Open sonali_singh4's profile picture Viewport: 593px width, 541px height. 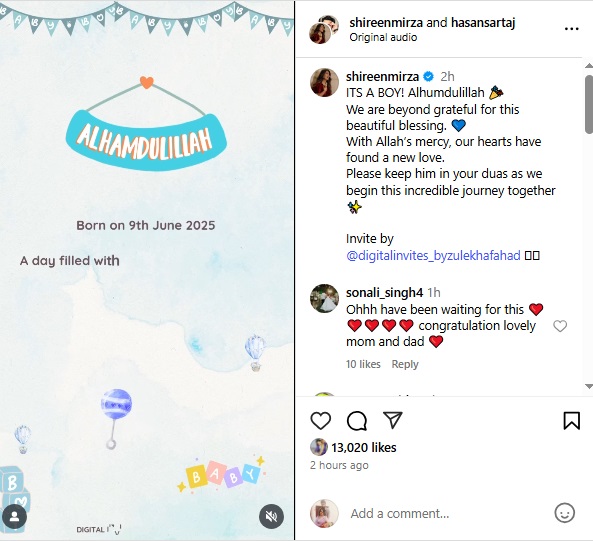(324, 298)
